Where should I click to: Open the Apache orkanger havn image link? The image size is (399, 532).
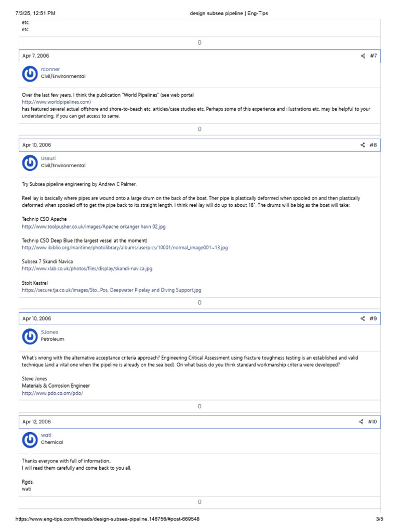coord(94,227)
